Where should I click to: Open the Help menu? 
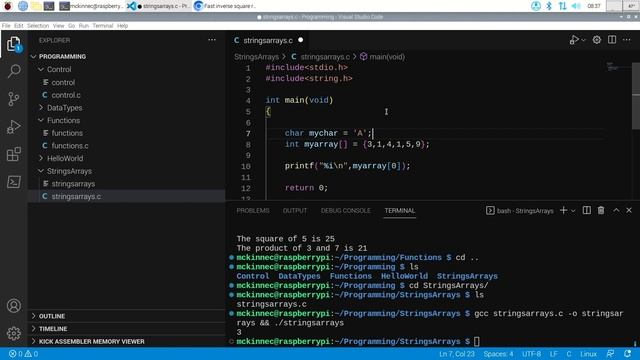(122, 26)
